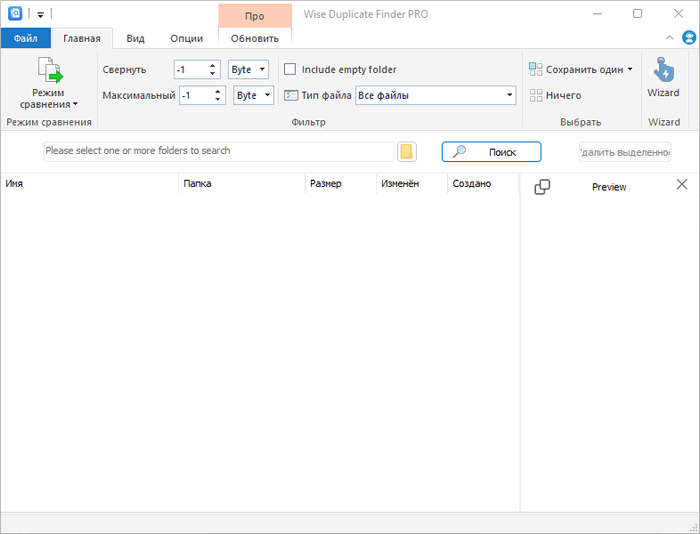
Task: Open the Файл menu tab
Action: click(x=25, y=38)
